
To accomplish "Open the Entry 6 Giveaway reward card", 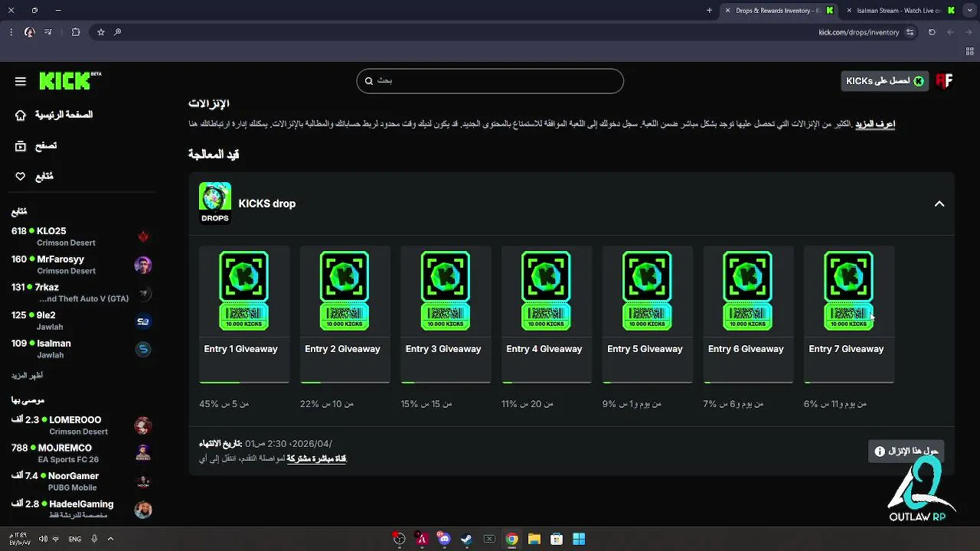I will click(x=748, y=314).
